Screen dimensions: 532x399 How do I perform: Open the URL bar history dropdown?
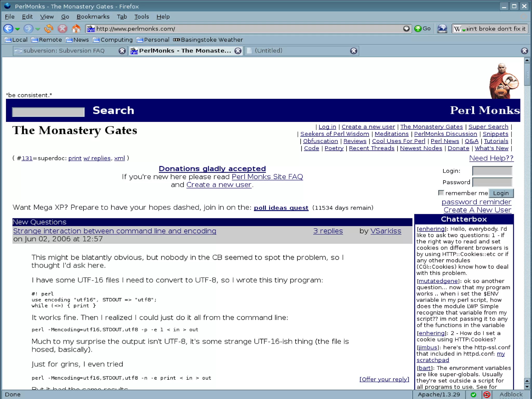coord(406,29)
